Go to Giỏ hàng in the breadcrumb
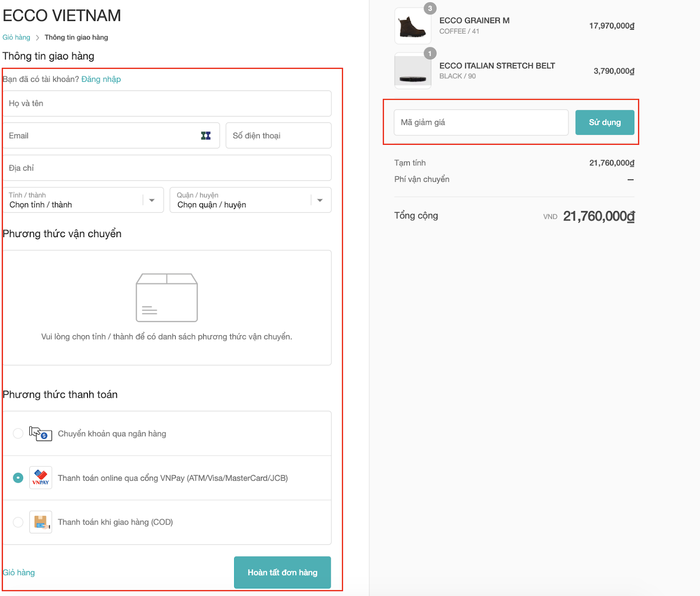700x596 pixels. click(x=16, y=37)
